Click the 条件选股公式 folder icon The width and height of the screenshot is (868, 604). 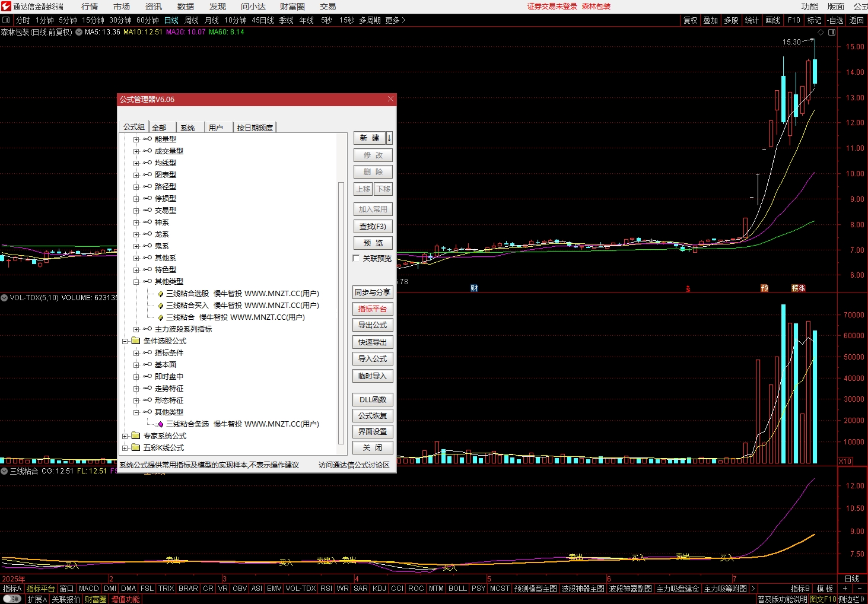pos(135,341)
